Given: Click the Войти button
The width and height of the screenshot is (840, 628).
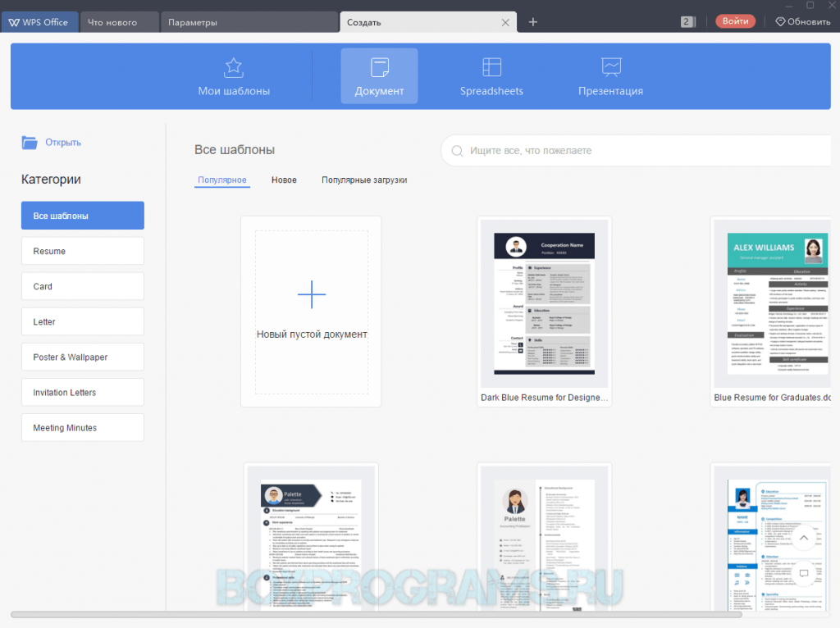Looking at the screenshot, I should coord(735,20).
